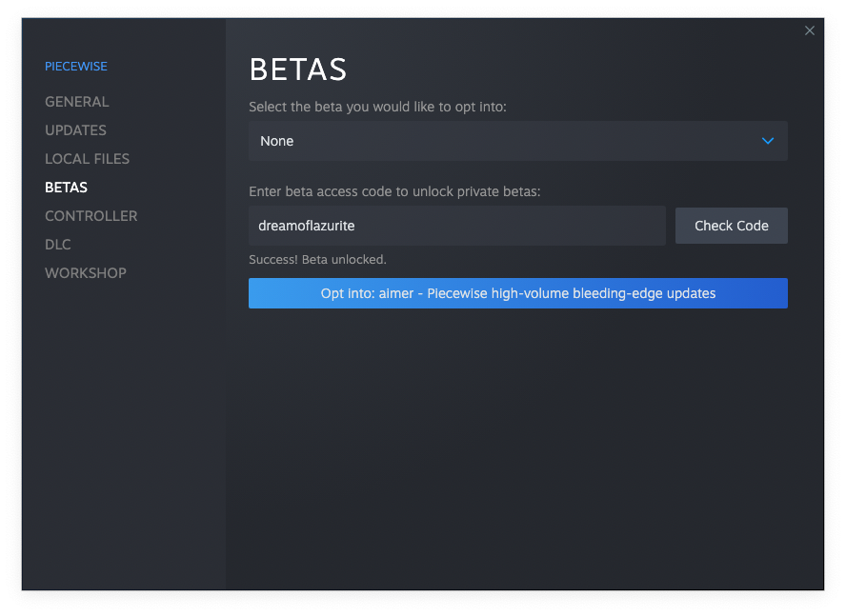Viewport: 846px width, 616px height.
Task: Click 'Select the beta you would like' label
Action: point(377,107)
